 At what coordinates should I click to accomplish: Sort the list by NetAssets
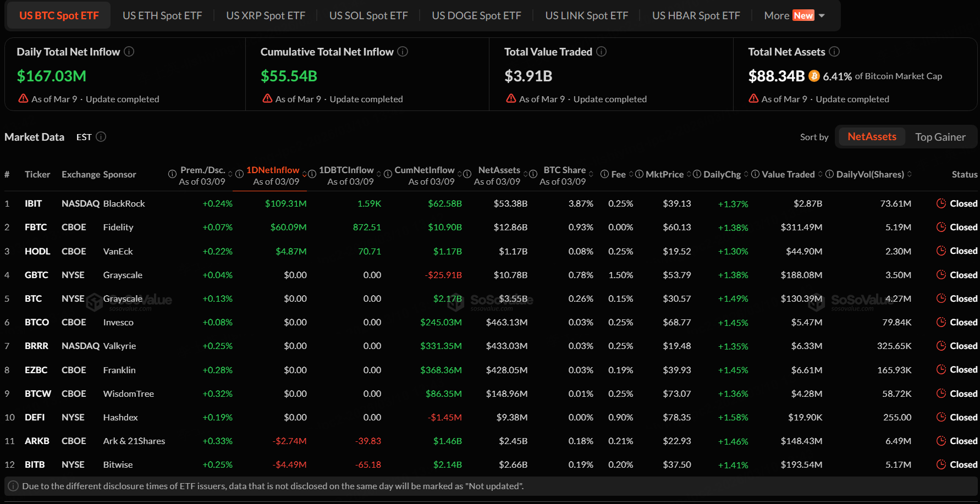871,137
